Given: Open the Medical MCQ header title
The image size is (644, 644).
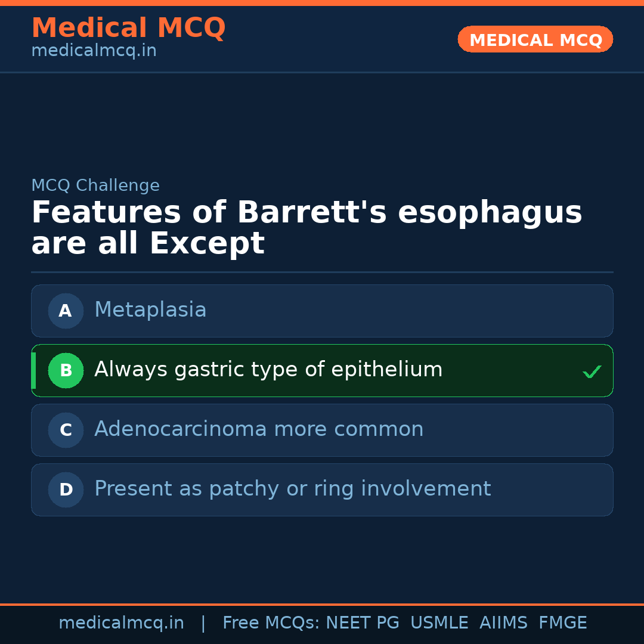Looking at the screenshot, I should click(128, 27).
